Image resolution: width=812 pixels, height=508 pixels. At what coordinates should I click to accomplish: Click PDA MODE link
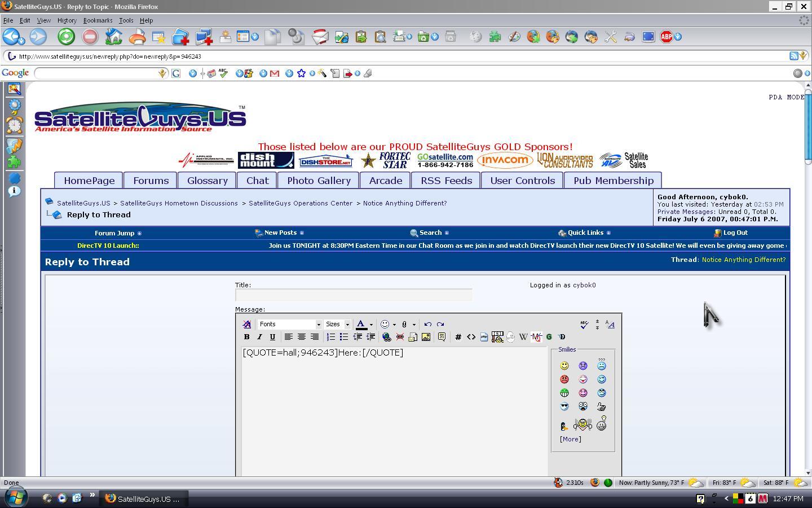click(x=787, y=97)
